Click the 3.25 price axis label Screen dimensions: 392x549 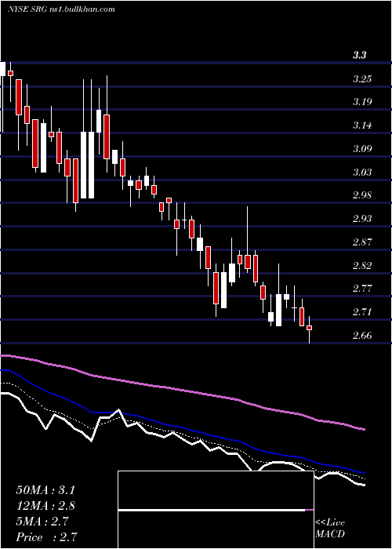tap(362, 79)
